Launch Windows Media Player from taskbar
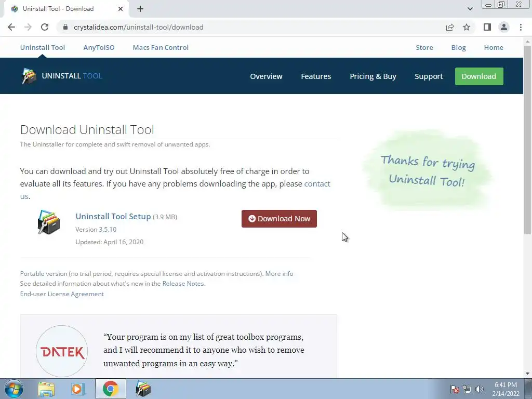Image resolution: width=532 pixels, height=399 pixels. point(77,389)
